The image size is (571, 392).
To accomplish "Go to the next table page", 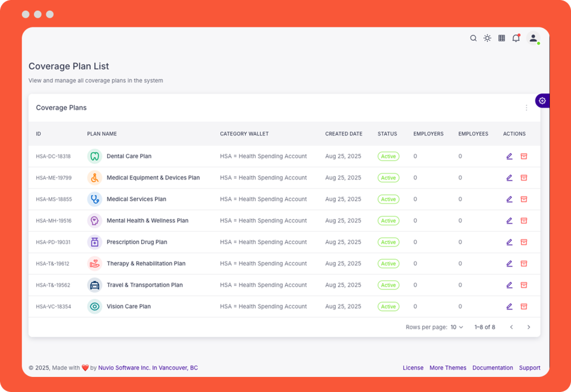I will coord(529,327).
